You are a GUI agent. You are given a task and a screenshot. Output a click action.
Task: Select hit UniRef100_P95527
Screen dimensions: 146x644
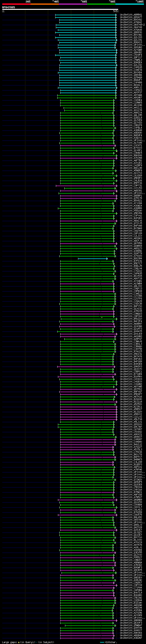131,557
